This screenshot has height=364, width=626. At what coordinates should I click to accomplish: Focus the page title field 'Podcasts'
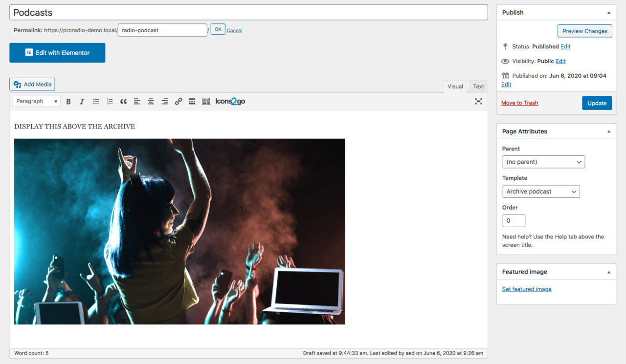click(x=248, y=12)
